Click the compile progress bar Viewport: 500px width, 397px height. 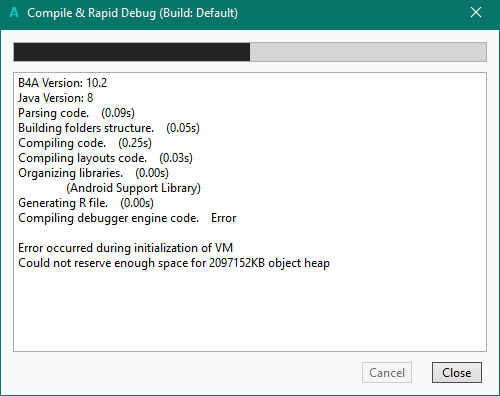pyautogui.click(x=250, y=52)
